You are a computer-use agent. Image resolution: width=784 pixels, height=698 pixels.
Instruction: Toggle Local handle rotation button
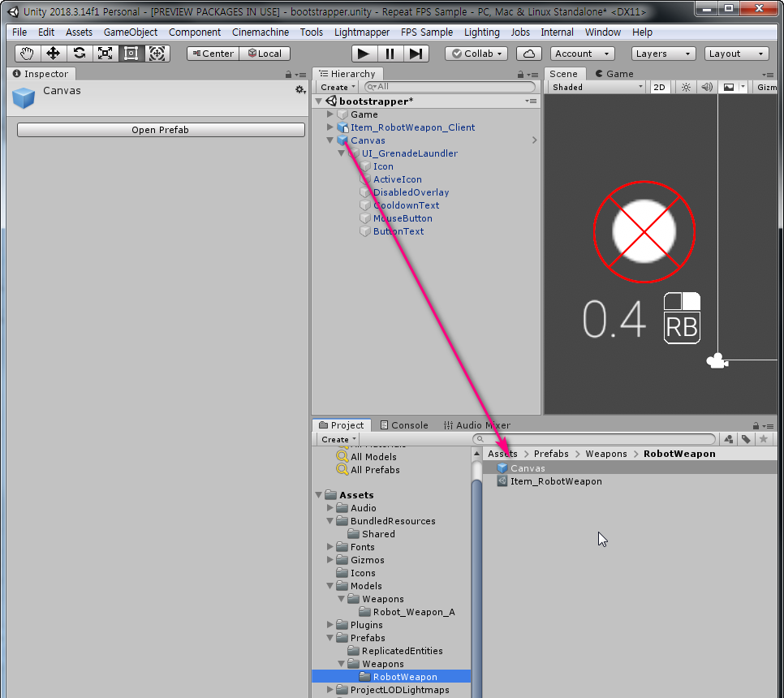click(265, 54)
